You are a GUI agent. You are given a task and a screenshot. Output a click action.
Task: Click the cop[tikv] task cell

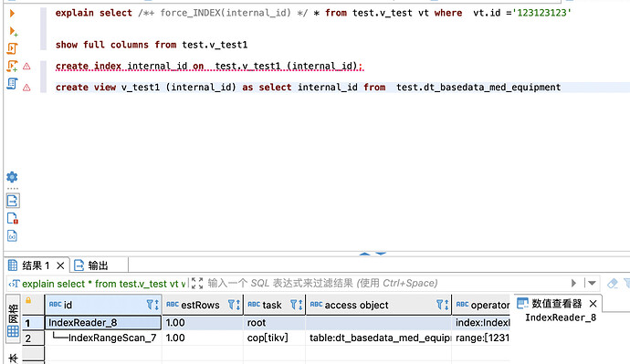tap(275, 338)
